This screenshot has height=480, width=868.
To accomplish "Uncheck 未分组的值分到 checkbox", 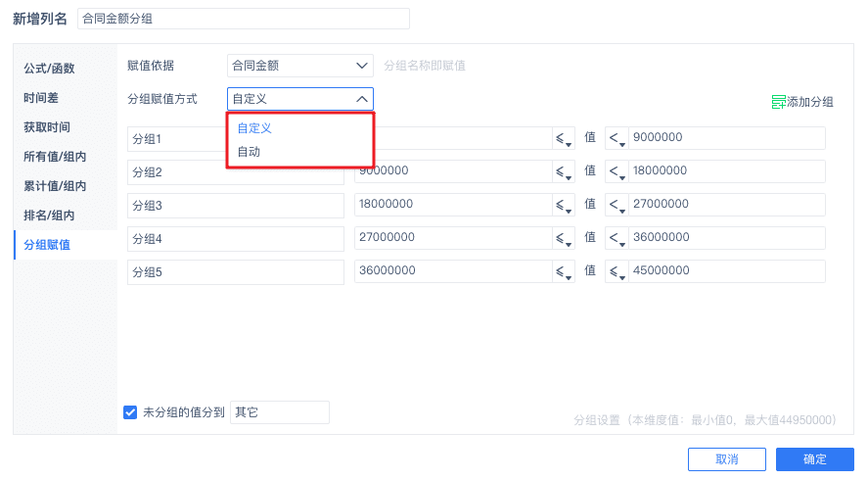I will (130, 412).
